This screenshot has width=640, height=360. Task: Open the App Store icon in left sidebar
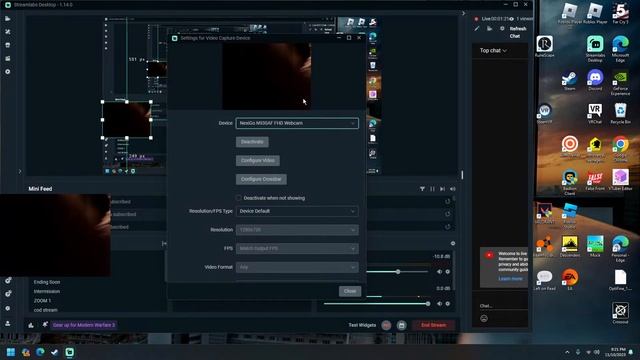8,45
